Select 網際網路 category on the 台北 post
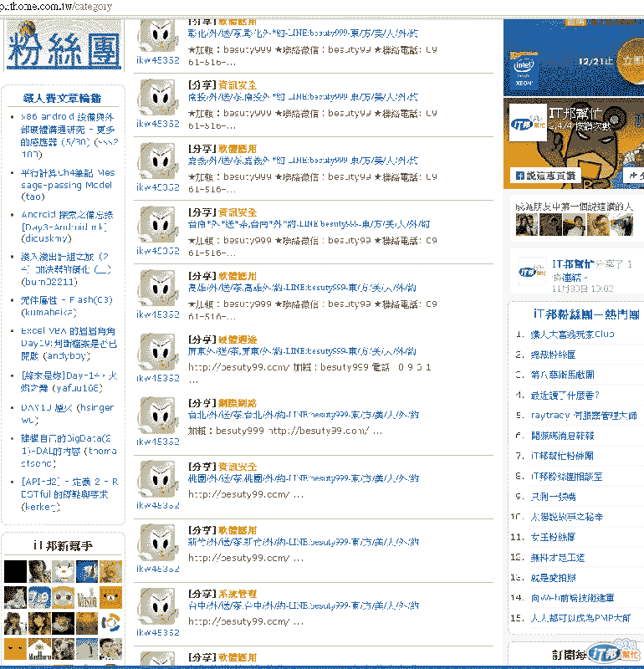Image resolution: width=644 pixels, height=669 pixels. click(238, 403)
